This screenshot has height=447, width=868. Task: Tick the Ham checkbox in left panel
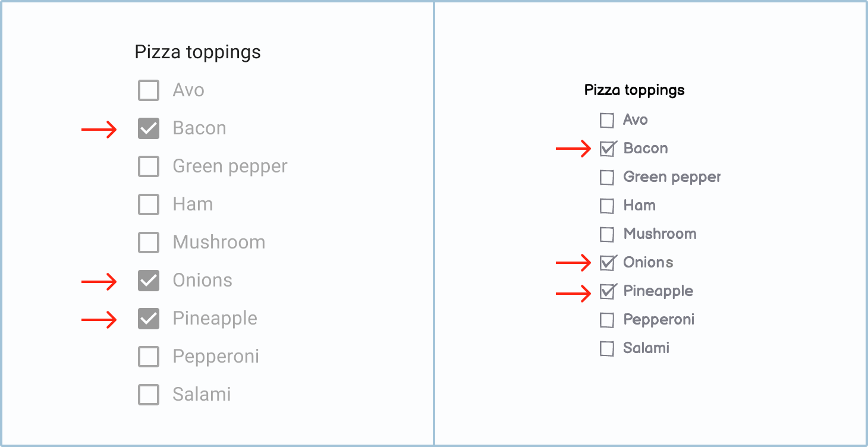point(149,204)
